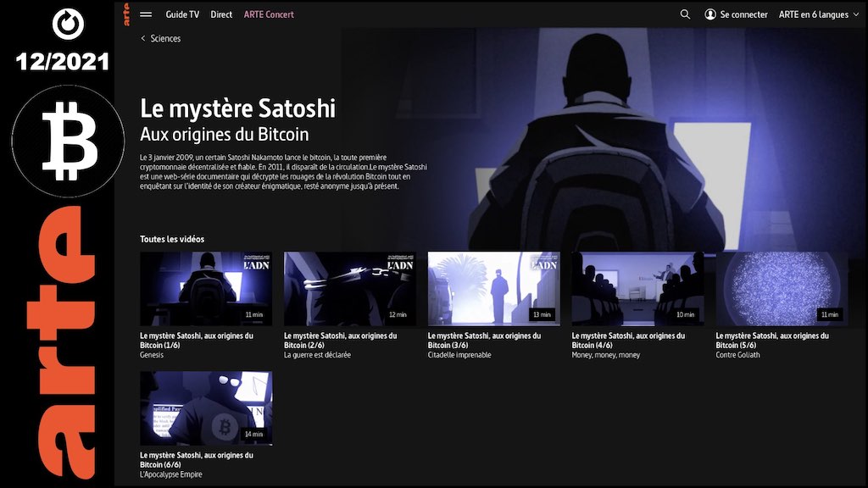868x488 pixels.
Task: Select episode 3/6 Citadelle imprenable thumbnail
Action: tap(493, 289)
